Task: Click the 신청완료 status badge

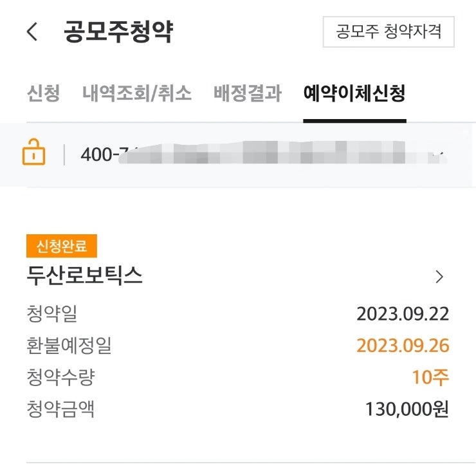Action: (62, 245)
